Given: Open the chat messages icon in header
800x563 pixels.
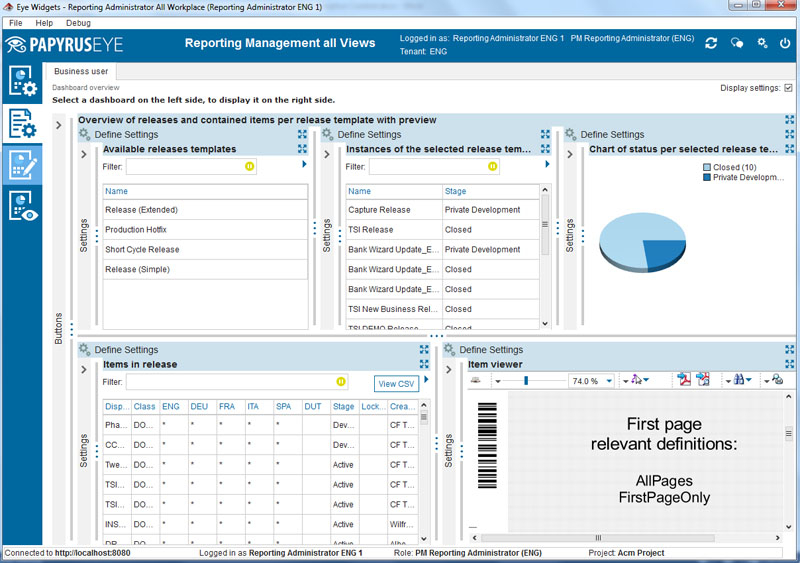Looking at the screenshot, I should (x=737, y=43).
